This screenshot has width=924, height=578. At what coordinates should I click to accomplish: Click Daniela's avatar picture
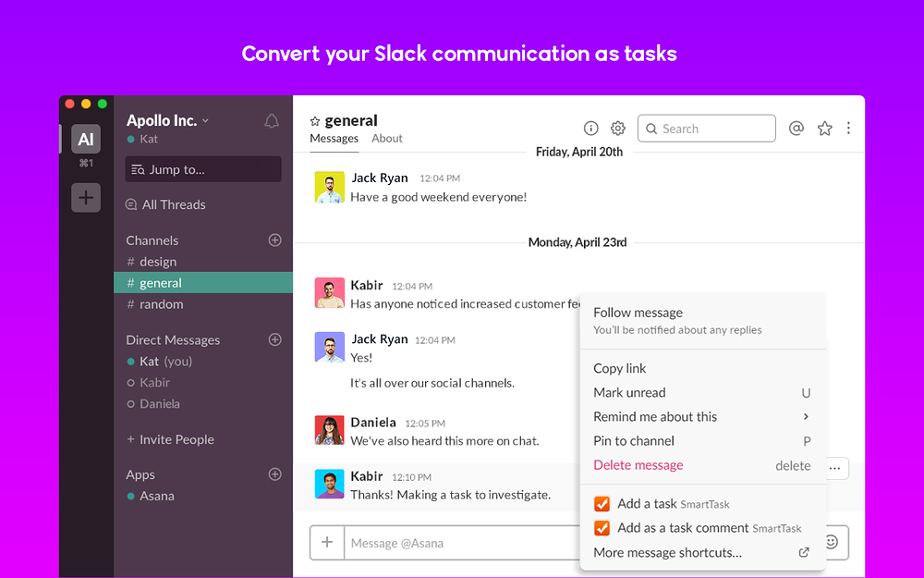tap(330, 430)
